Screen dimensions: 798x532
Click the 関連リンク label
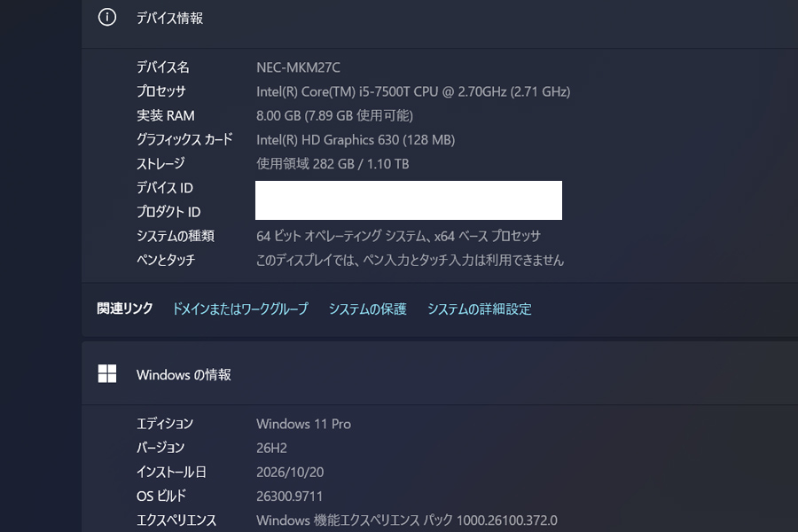click(x=125, y=309)
